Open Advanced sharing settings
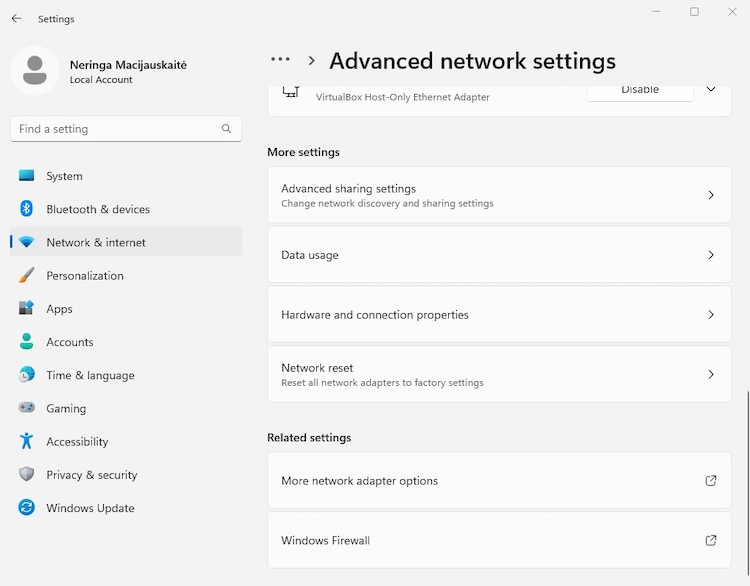 point(499,195)
